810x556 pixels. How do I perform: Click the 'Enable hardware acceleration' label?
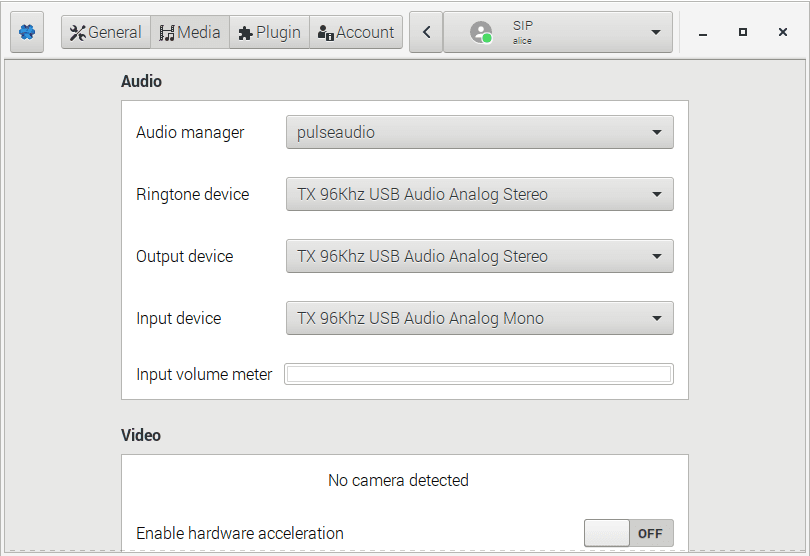240,533
